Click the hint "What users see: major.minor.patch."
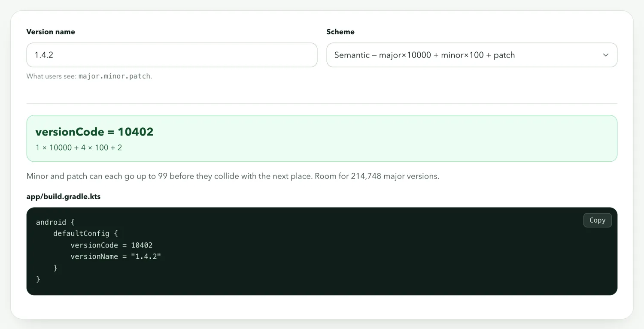Viewport: 644px width, 329px height. click(89, 76)
